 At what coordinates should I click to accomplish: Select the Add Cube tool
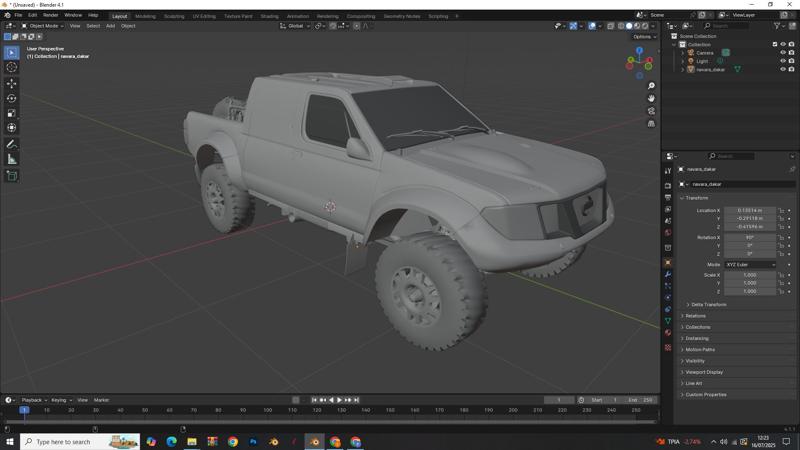[x=12, y=176]
